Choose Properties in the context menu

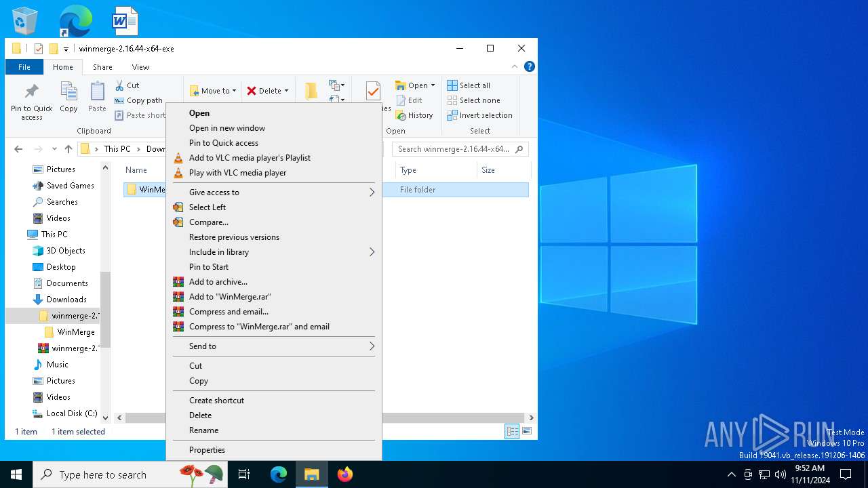pyautogui.click(x=273, y=450)
